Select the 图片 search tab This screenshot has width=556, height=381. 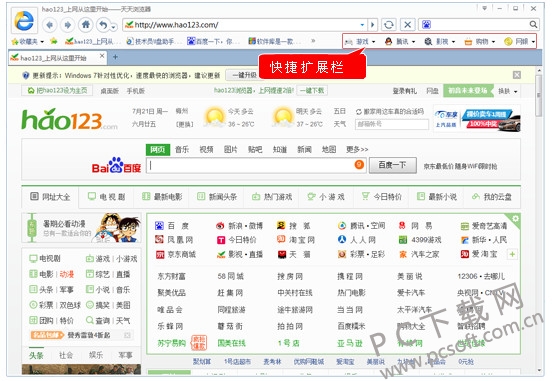tap(230, 150)
